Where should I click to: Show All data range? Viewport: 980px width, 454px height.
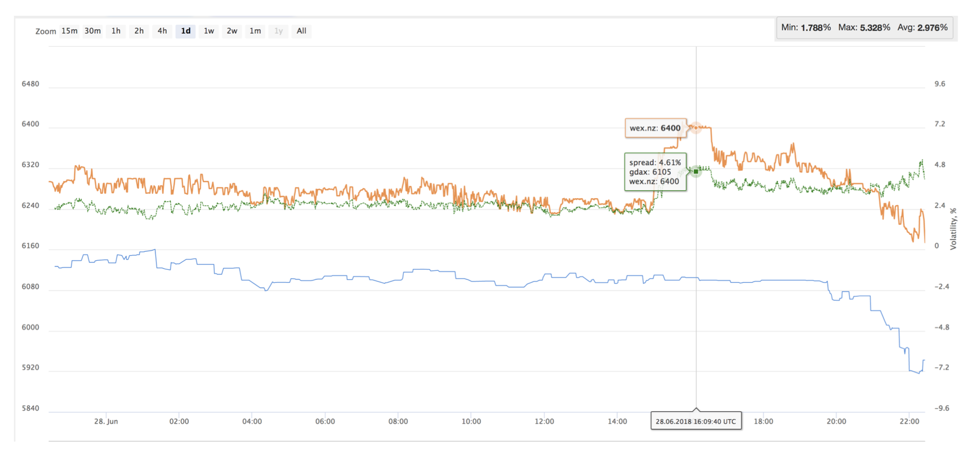click(x=301, y=31)
